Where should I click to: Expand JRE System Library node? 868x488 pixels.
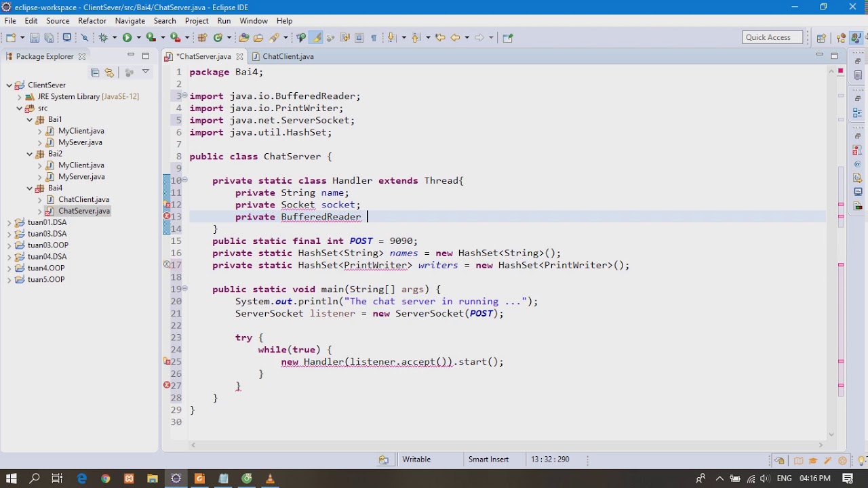pos(20,96)
